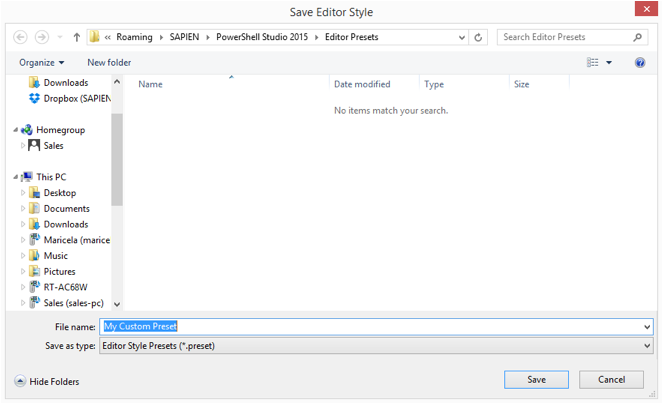
Task: Change the view layout icon
Action: (x=592, y=63)
